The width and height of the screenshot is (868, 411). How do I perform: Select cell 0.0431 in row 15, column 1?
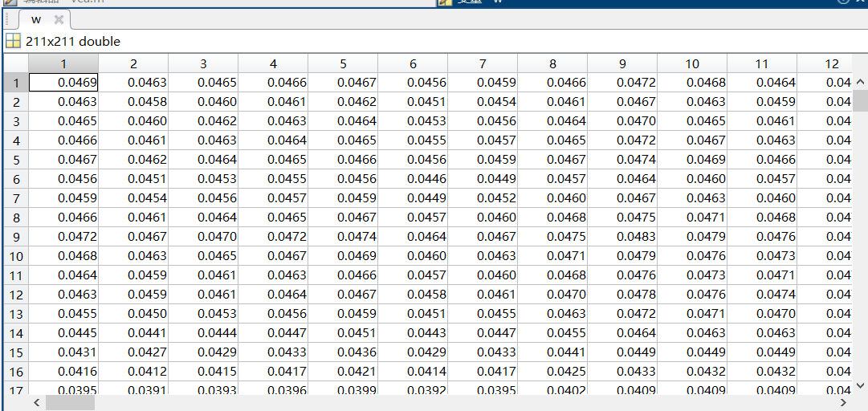click(63, 352)
